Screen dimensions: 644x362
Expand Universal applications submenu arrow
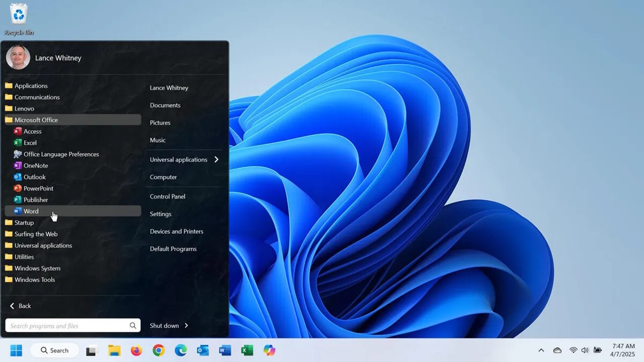point(216,159)
